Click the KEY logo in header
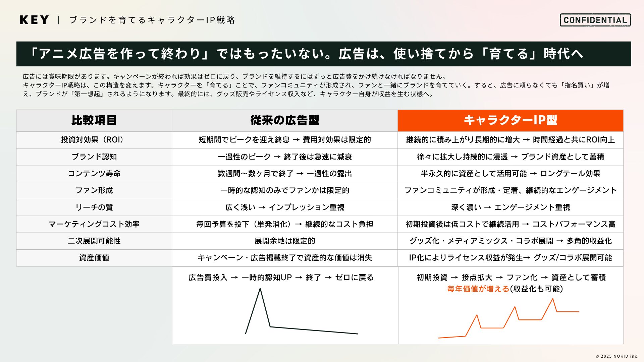This screenshot has width=644, height=362. pos(34,20)
